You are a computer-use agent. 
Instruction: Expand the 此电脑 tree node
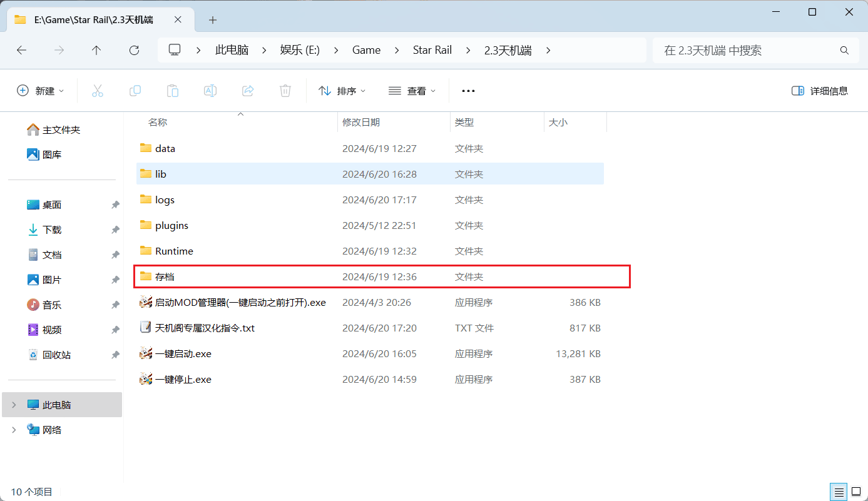(x=14, y=405)
